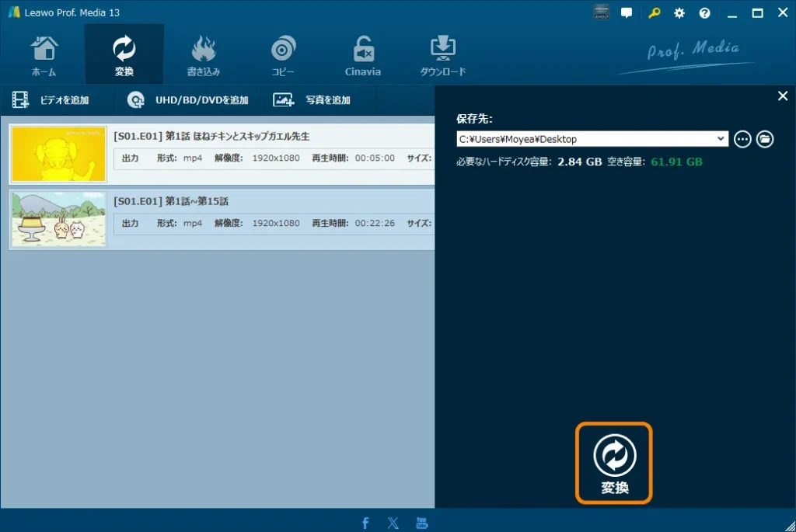Expand the save destination path dropdown
796x532 pixels.
[721, 138]
